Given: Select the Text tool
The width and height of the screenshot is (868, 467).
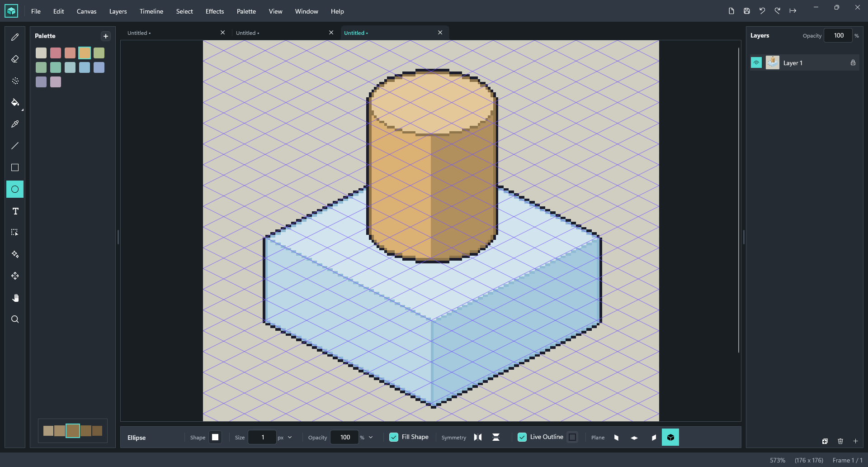Looking at the screenshot, I should click(15, 211).
